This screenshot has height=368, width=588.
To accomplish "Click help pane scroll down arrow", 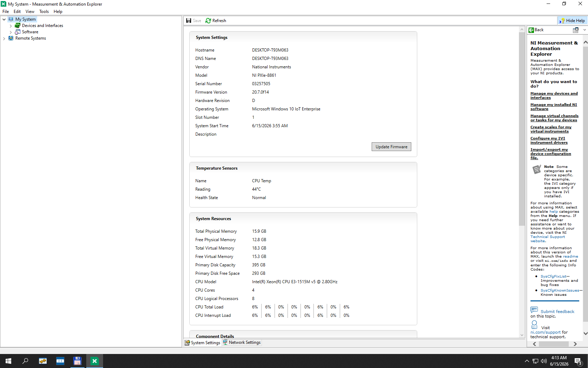I will pos(585,333).
